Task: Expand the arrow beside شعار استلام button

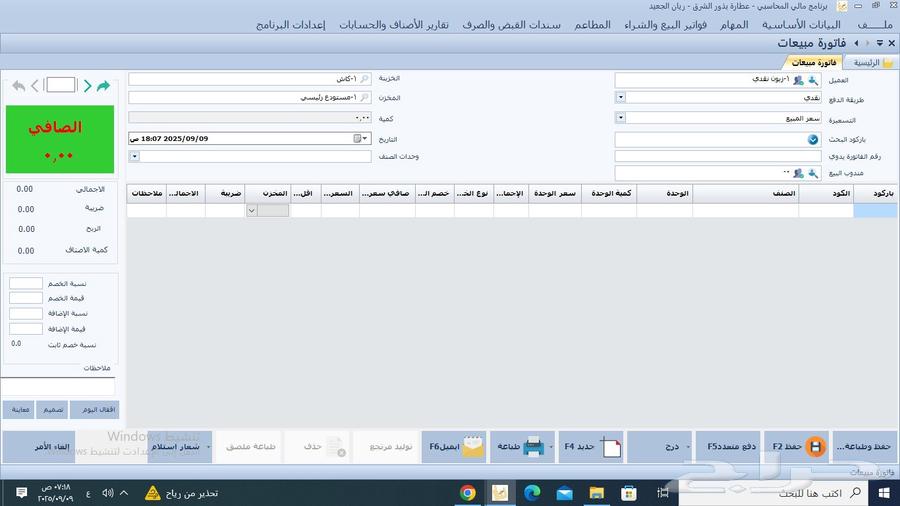Action: pos(208,446)
